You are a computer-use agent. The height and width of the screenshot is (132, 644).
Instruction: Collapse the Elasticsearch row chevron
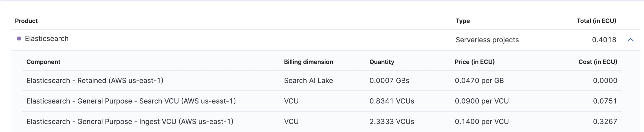coord(630,40)
